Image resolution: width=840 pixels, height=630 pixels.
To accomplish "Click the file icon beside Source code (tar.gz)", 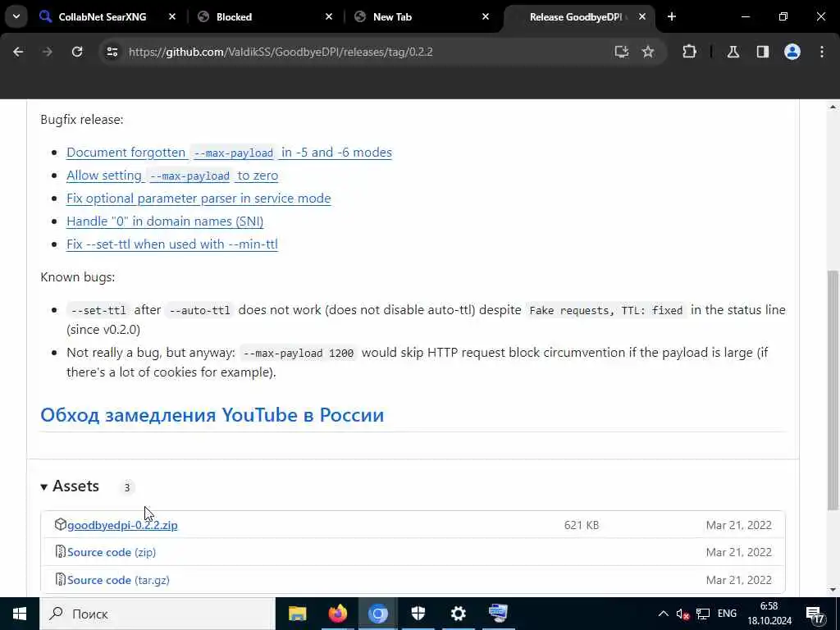I will (61, 580).
